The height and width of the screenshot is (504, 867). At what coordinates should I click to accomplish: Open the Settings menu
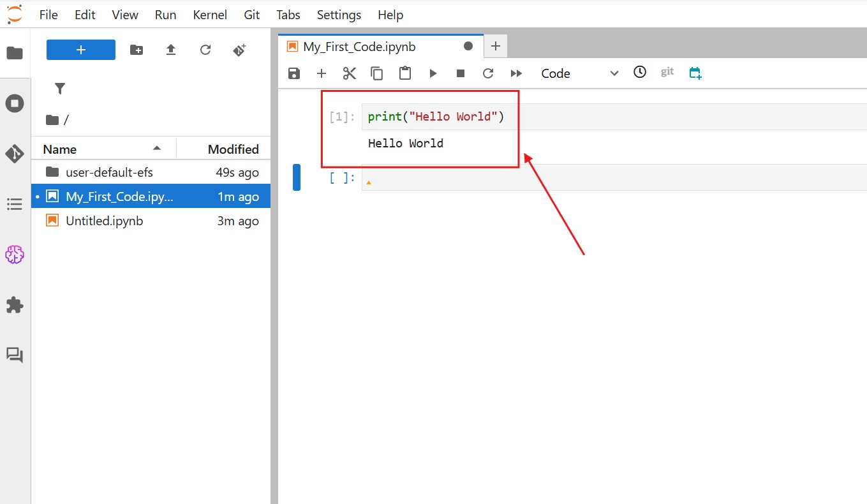point(339,15)
